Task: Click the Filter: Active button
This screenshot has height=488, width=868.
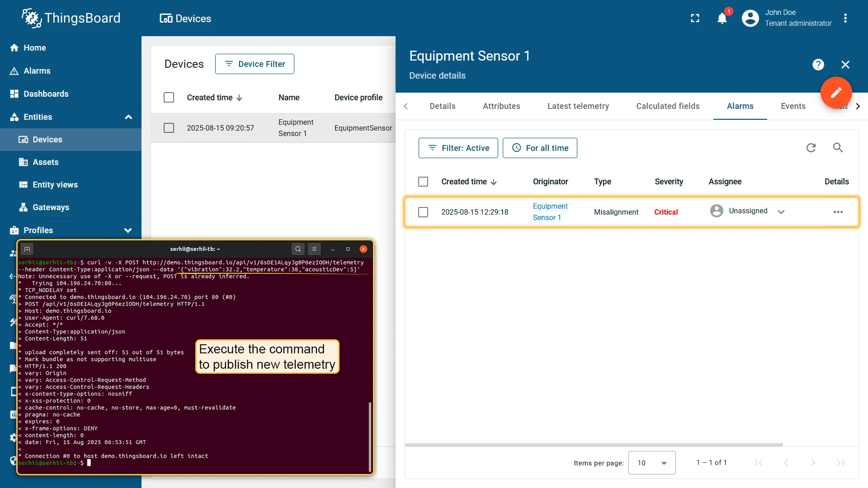Action: click(458, 148)
